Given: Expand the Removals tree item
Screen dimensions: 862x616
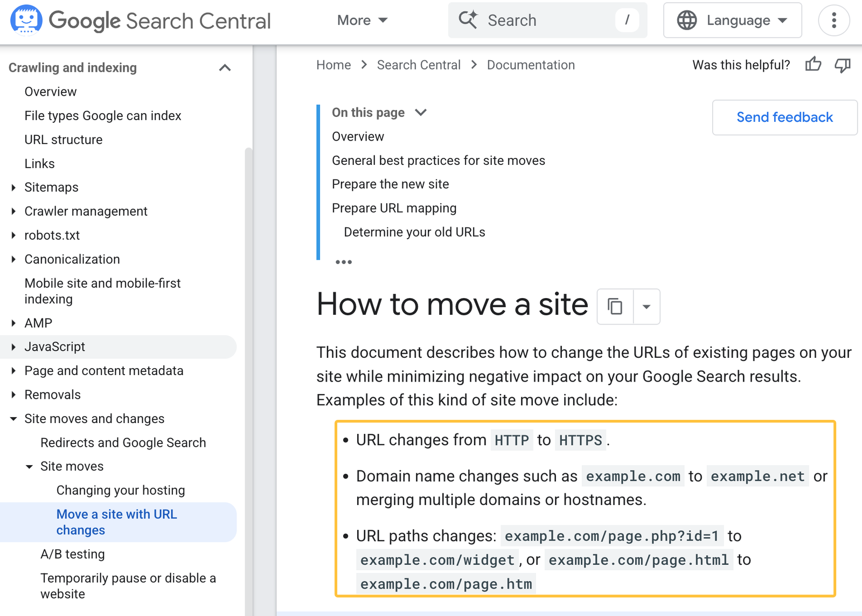Looking at the screenshot, I should pos(13,395).
